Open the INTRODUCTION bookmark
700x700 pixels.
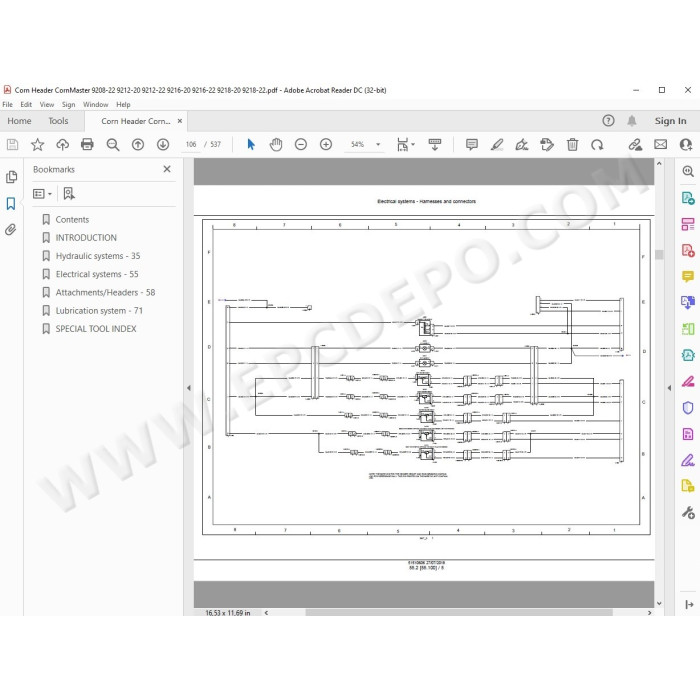pos(86,238)
